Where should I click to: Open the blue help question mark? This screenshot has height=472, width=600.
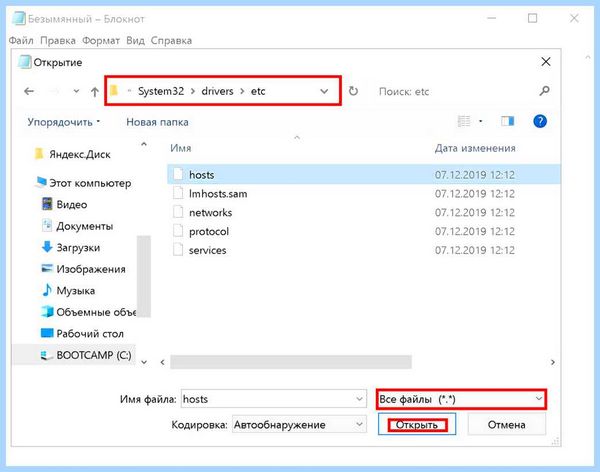[x=540, y=121]
